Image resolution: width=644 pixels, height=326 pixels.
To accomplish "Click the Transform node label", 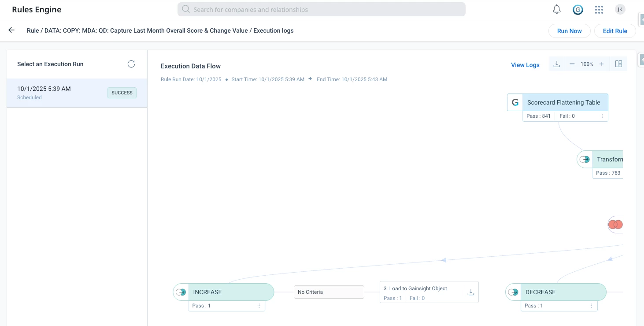I will [x=610, y=159].
